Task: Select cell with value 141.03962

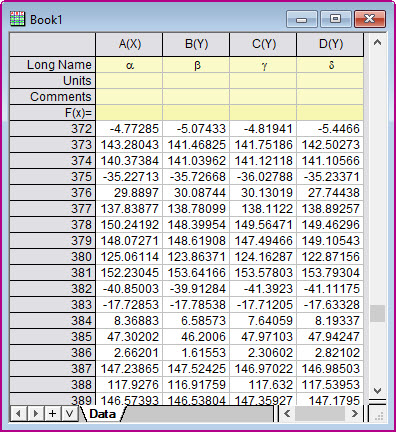Action: (x=196, y=161)
